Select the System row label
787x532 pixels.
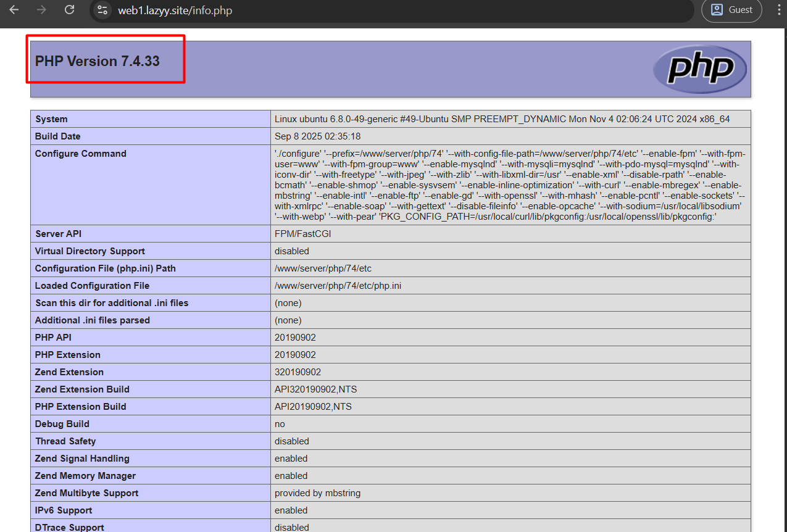[51, 119]
